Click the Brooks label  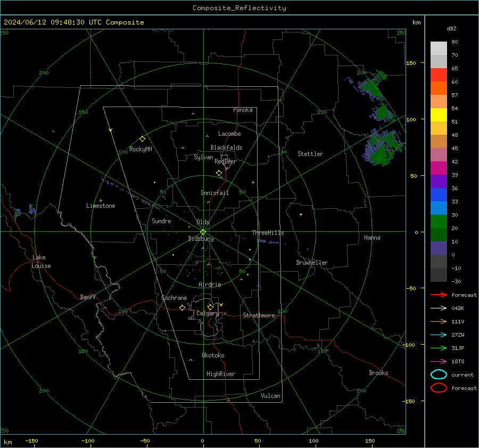point(378,373)
